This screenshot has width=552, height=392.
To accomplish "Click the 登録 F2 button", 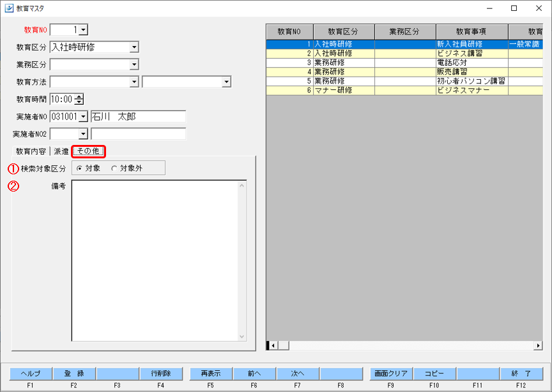I will [x=74, y=373].
